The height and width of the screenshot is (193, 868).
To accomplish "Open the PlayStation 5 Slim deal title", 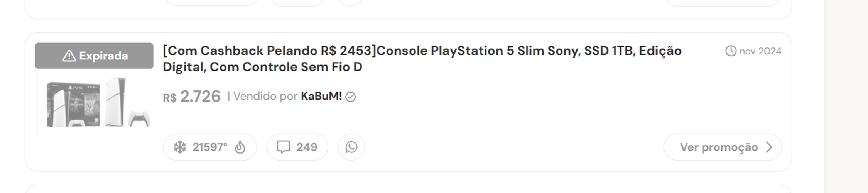I will coord(422,59).
